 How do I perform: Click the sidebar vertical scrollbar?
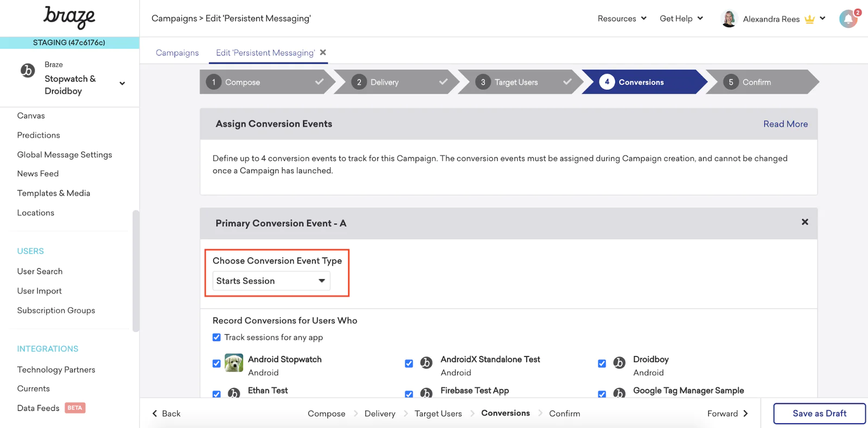coord(136,270)
